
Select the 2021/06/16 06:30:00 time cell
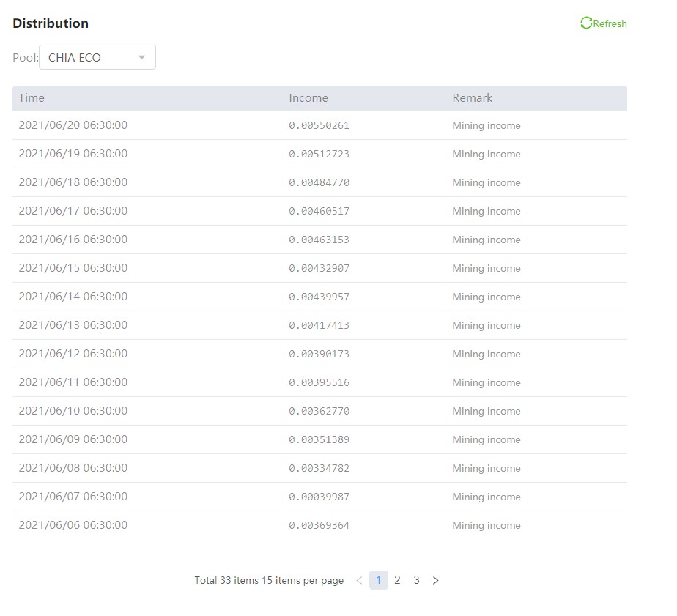coord(73,239)
